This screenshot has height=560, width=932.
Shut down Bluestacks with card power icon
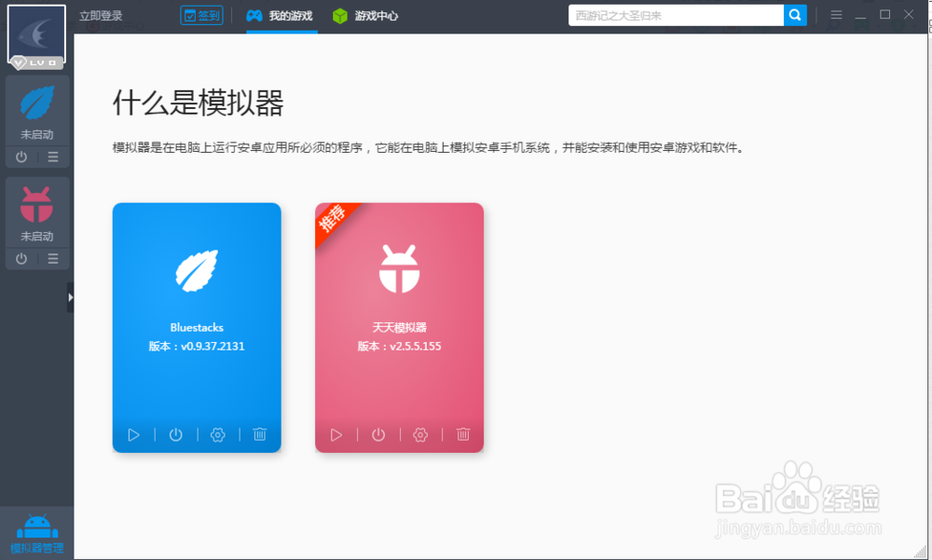coord(176,435)
